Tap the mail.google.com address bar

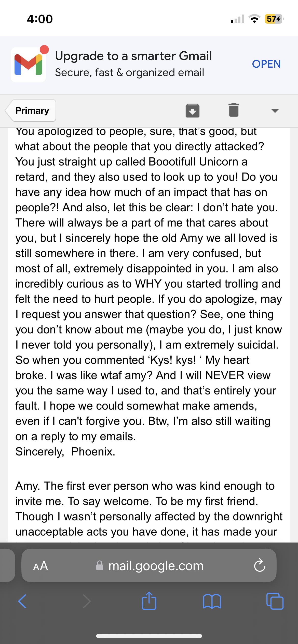click(x=155, y=566)
